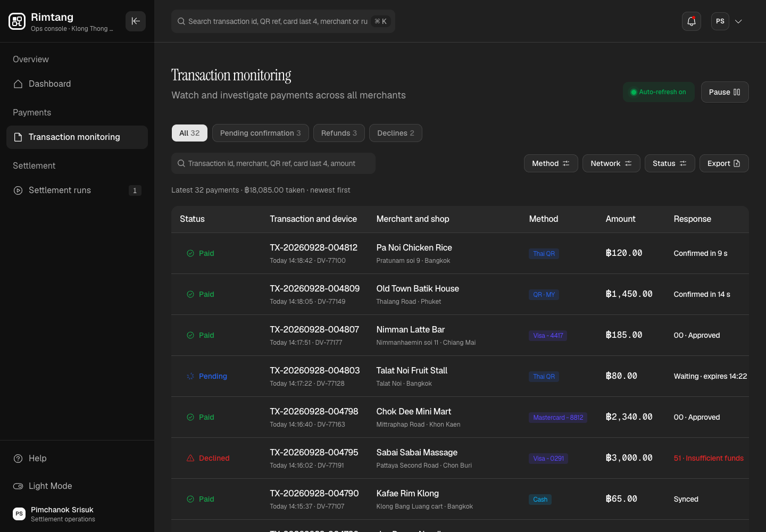This screenshot has height=532, width=766.
Task: Click the QR · MY method badge
Action: tap(544, 295)
